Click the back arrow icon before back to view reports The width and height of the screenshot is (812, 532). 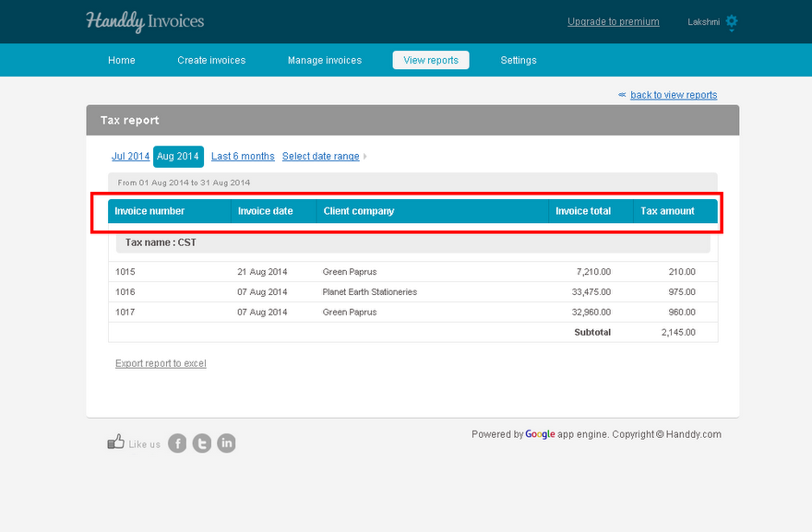(622, 95)
